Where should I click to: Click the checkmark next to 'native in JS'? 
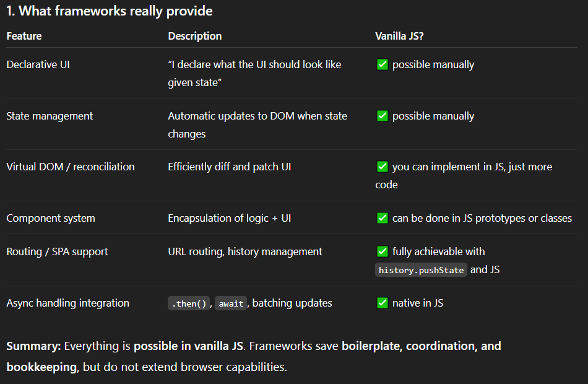point(383,303)
